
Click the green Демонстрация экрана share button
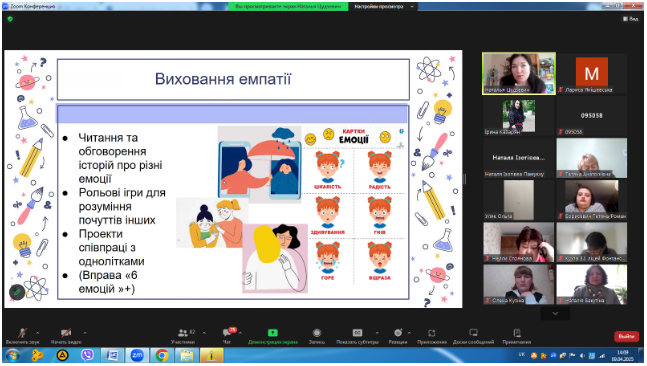click(x=273, y=335)
